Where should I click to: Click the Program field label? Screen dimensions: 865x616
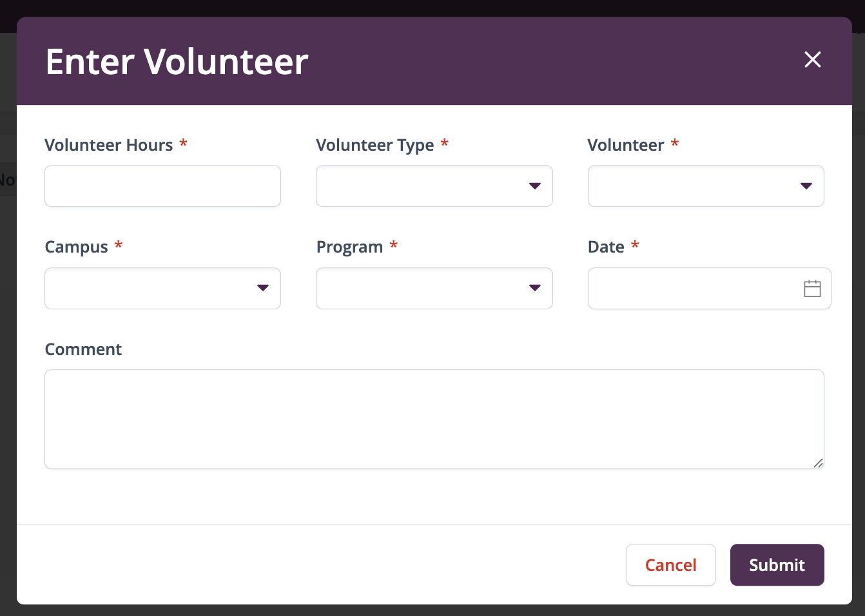349,247
